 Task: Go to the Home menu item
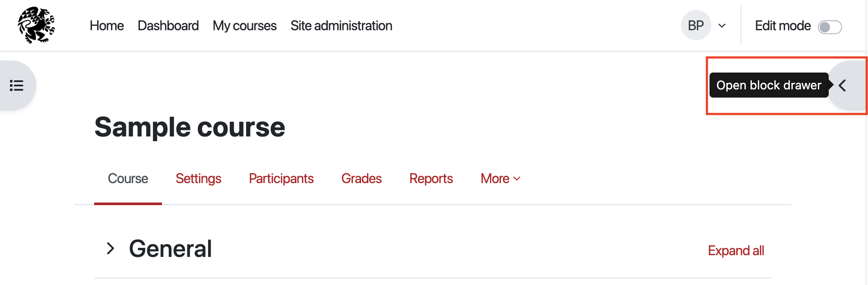[x=107, y=26]
